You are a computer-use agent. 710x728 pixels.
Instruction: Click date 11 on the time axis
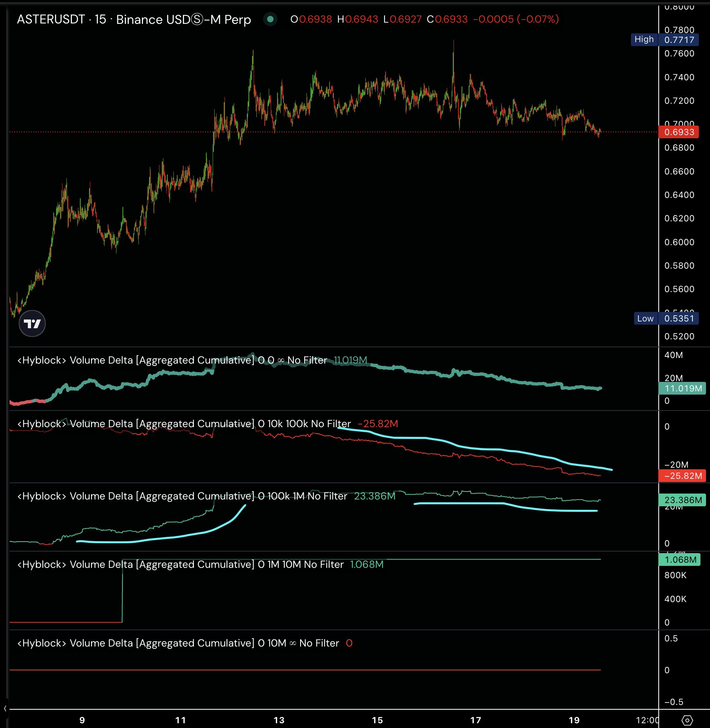tap(180, 720)
